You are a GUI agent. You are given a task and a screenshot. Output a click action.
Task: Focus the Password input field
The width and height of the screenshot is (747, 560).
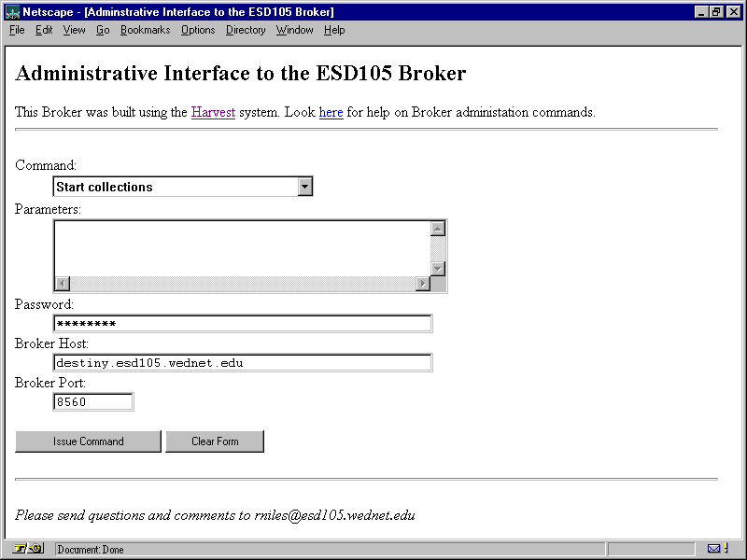point(243,324)
